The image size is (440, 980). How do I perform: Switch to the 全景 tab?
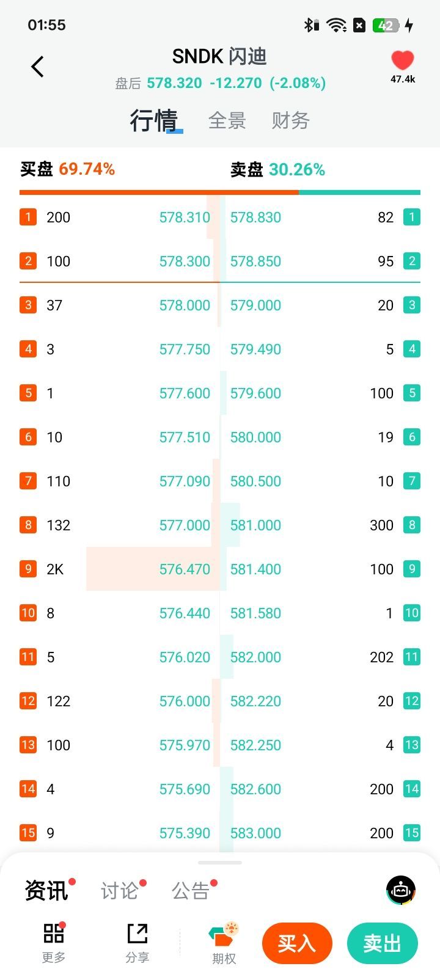pyautogui.click(x=227, y=120)
